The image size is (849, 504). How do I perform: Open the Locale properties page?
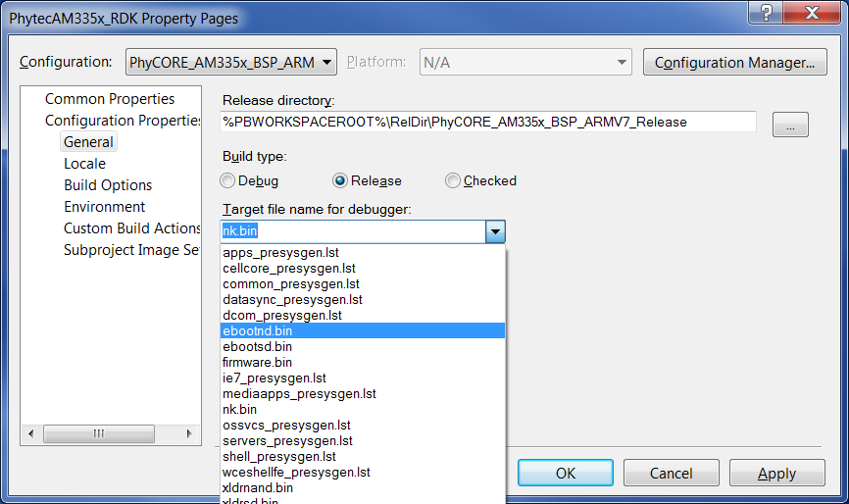(x=84, y=164)
